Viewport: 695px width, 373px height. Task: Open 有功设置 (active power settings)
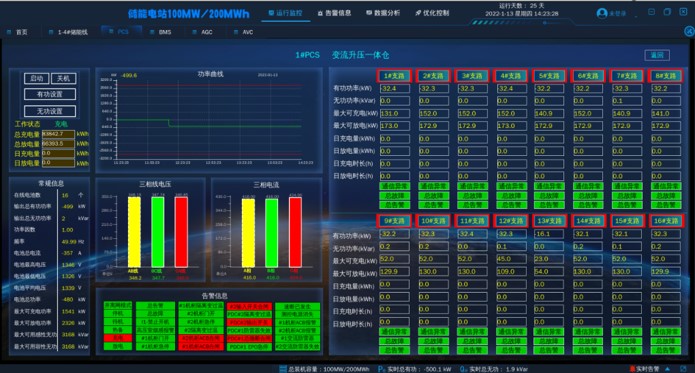click(x=50, y=94)
